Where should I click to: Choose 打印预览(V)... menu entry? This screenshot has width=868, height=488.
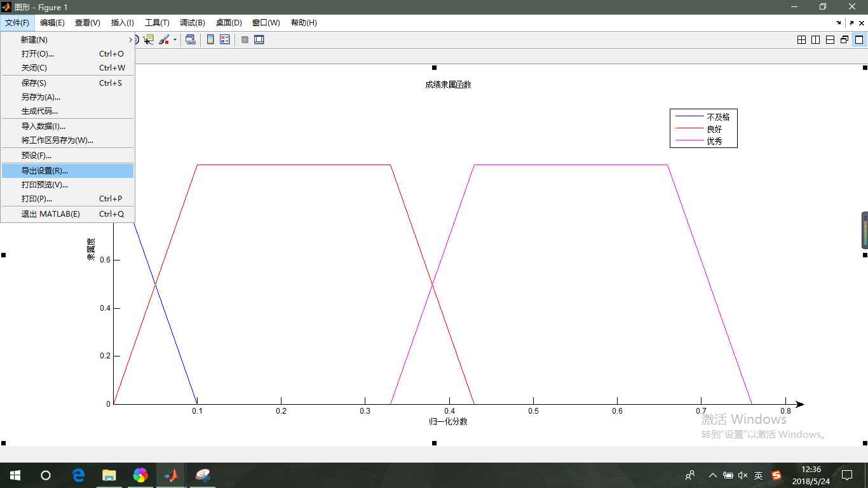pyautogui.click(x=67, y=185)
